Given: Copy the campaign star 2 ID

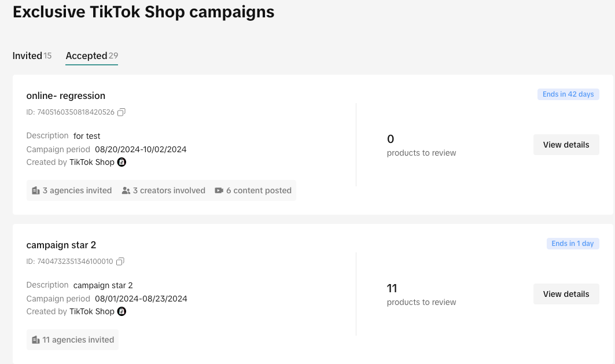Looking at the screenshot, I should click(x=120, y=262).
